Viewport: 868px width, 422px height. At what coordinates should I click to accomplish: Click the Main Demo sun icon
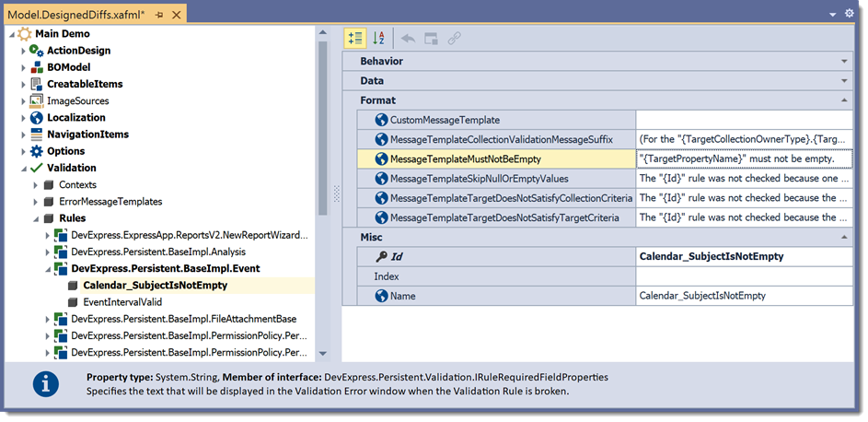point(25,34)
